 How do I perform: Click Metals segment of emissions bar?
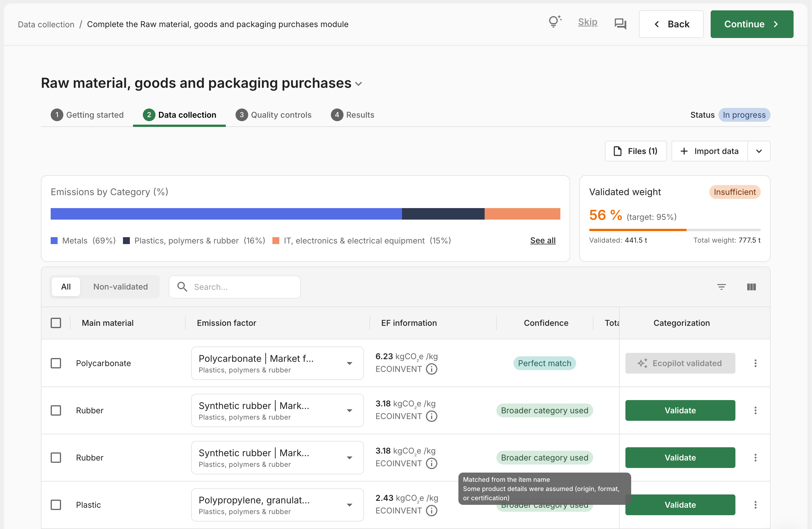point(226,214)
